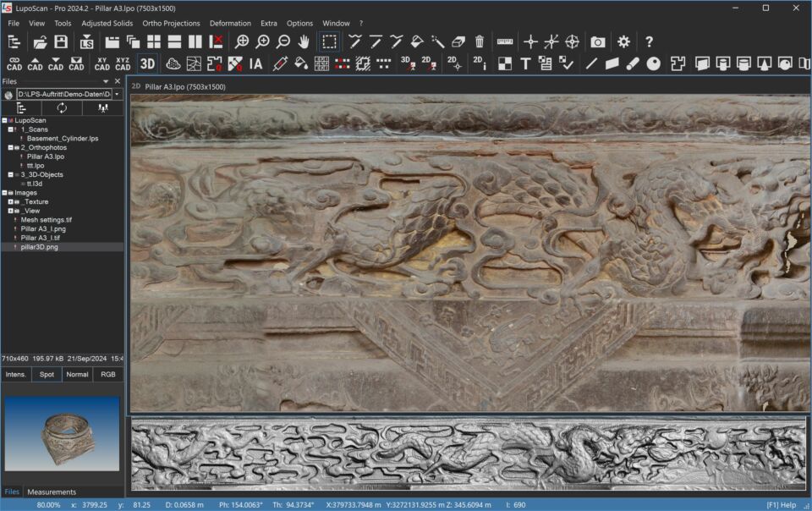Screen dimensions: 812x511
Task: Toggle the RGB display mode
Action: (x=108, y=374)
